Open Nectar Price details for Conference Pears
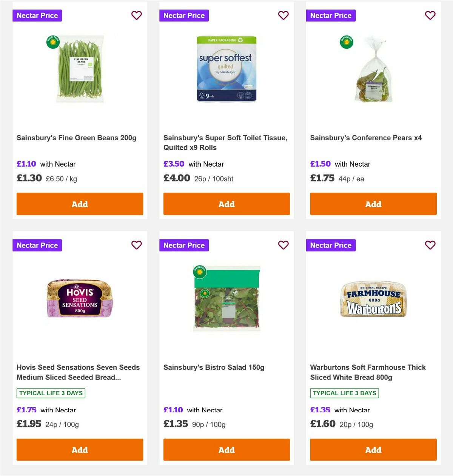This screenshot has height=476, width=453. (x=331, y=15)
